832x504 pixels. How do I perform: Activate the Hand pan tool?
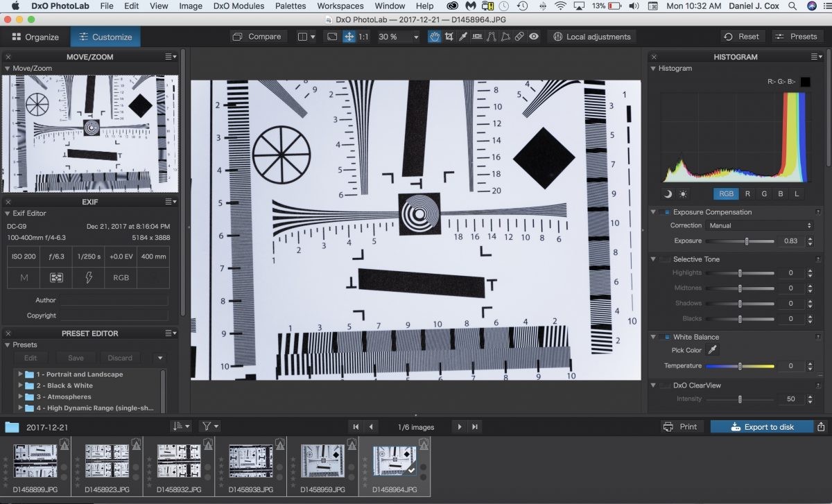click(435, 37)
